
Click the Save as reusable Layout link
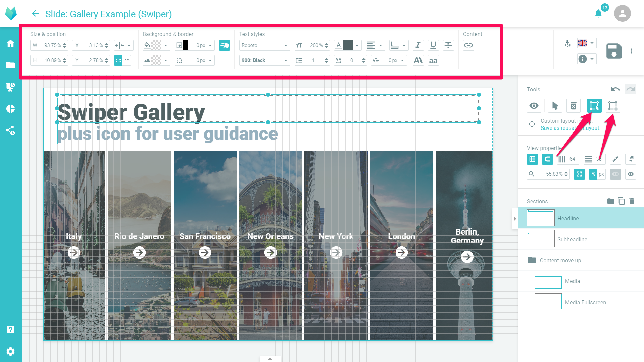tap(571, 128)
